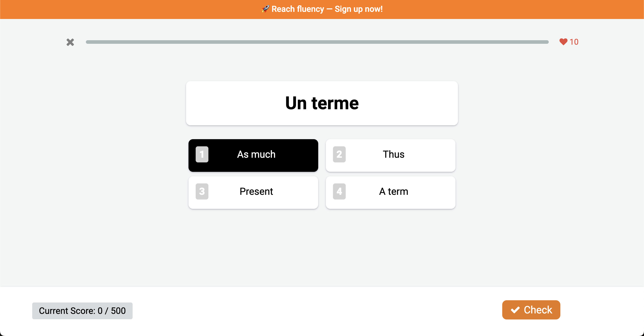Click the 'Un terme' prompt card
The width and height of the screenshot is (644, 336).
[322, 103]
